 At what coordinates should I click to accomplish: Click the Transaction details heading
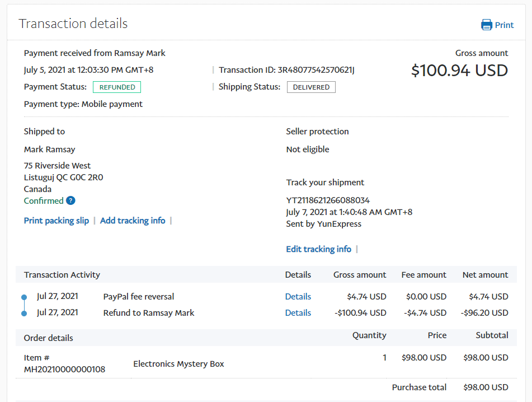pyautogui.click(x=73, y=24)
